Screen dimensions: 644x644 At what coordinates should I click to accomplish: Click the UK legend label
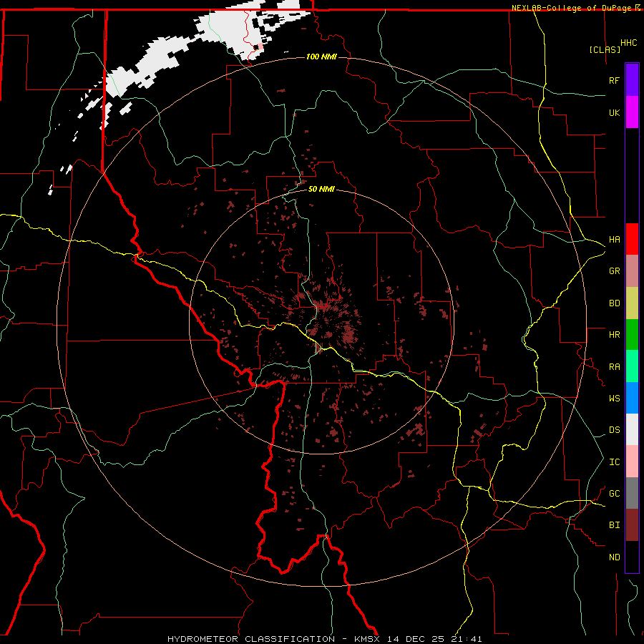click(x=614, y=112)
